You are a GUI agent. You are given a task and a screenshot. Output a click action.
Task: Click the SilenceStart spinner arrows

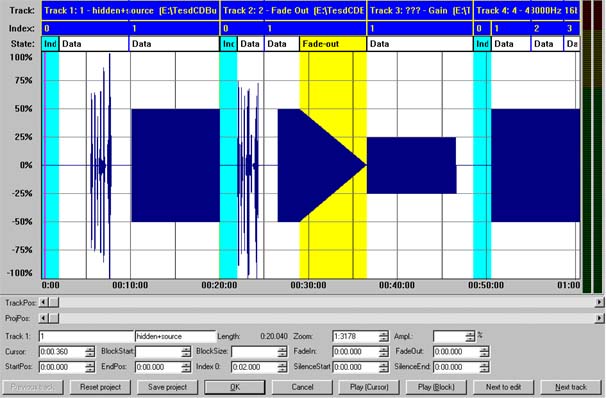click(x=383, y=367)
